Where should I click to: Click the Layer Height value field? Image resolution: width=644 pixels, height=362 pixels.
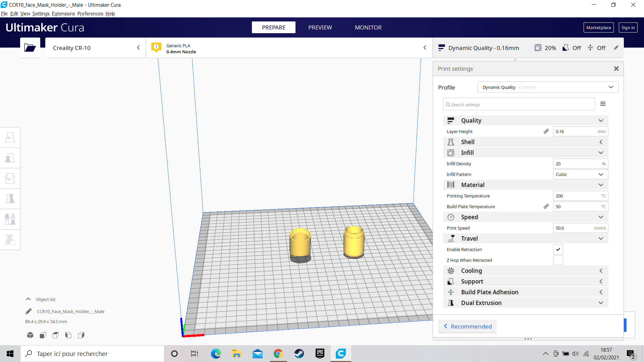click(580, 131)
